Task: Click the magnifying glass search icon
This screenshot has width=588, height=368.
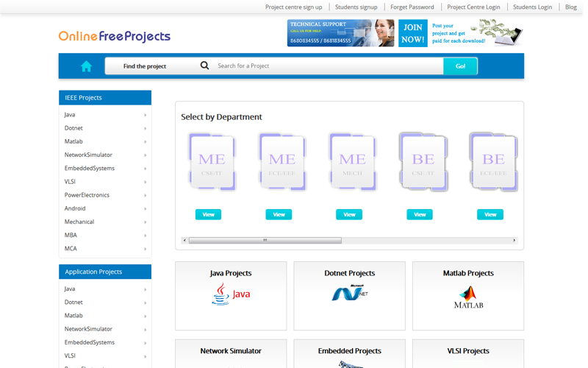Action: 204,66
